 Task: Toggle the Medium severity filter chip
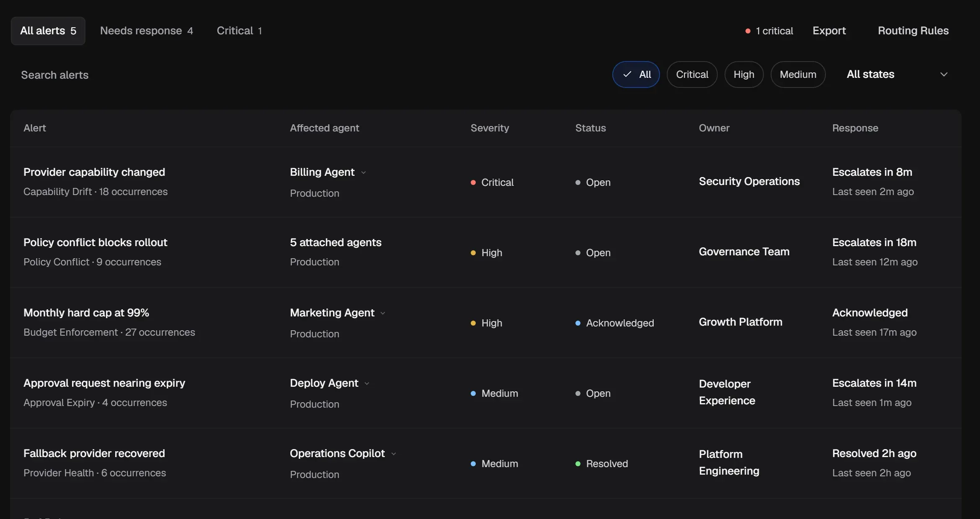point(798,75)
